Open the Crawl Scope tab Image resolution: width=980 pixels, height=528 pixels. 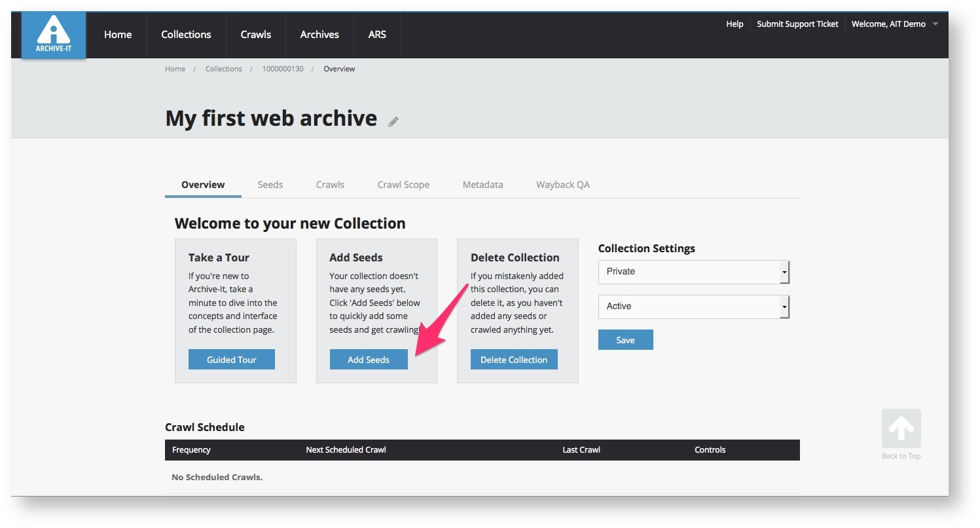[403, 185]
